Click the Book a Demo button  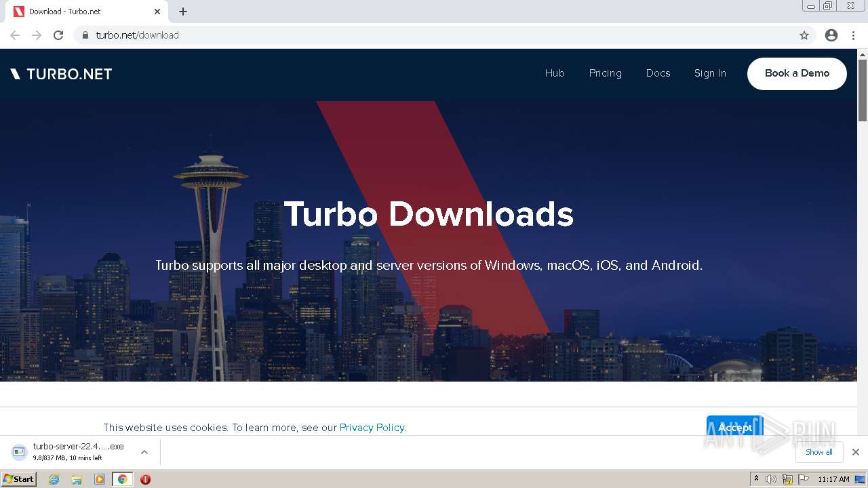click(797, 73)
